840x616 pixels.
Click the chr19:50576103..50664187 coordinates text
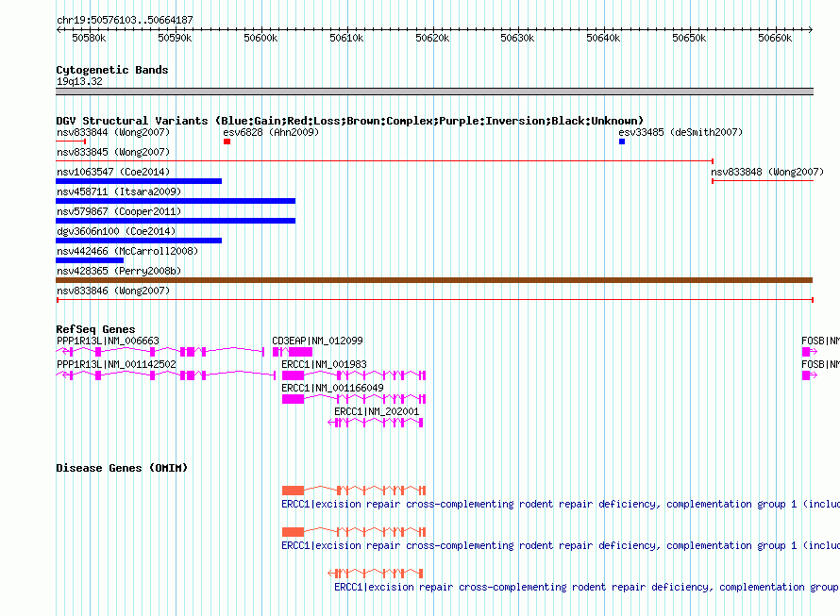pos(125,20)
